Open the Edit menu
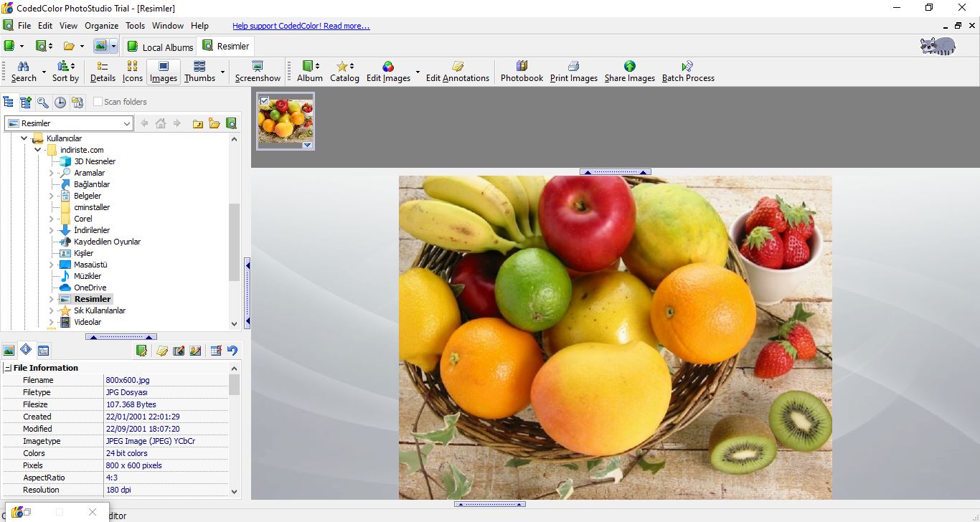The width and height of the screenshot is (980, 522). coord(45,26)
